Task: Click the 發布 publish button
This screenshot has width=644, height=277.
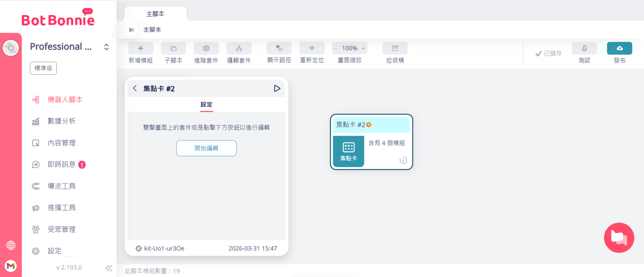Action: (619, 48)
